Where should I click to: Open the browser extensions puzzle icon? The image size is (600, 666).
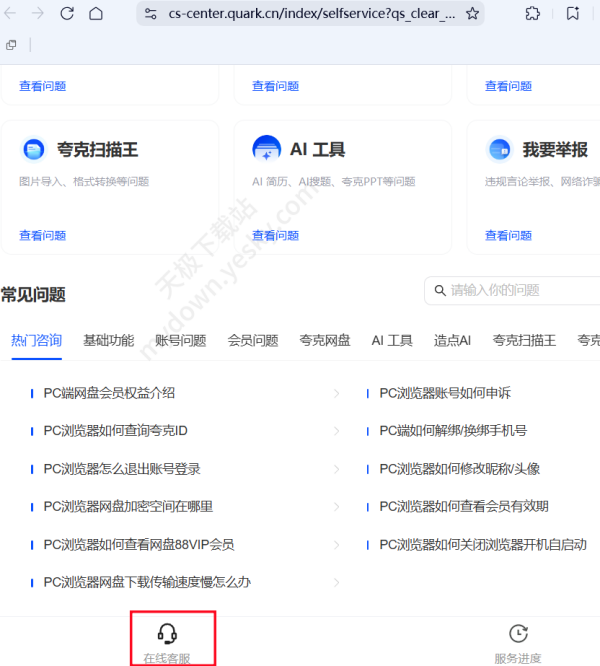pos(532,14)
